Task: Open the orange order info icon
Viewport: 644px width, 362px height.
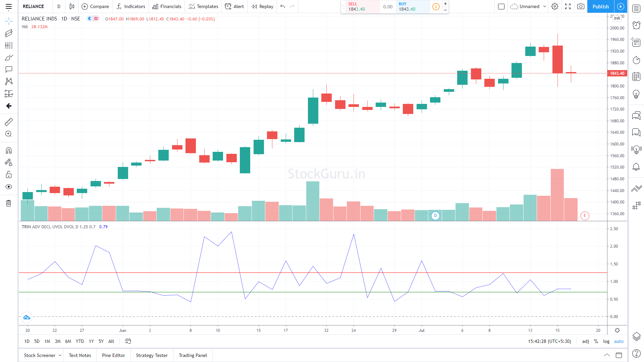Action: [436, 7]
